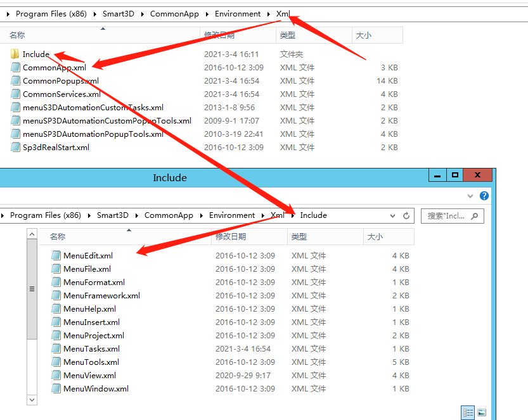Open the blue Help question mark icon
This screenshot has height=420, width=528.
pos(484,196)
